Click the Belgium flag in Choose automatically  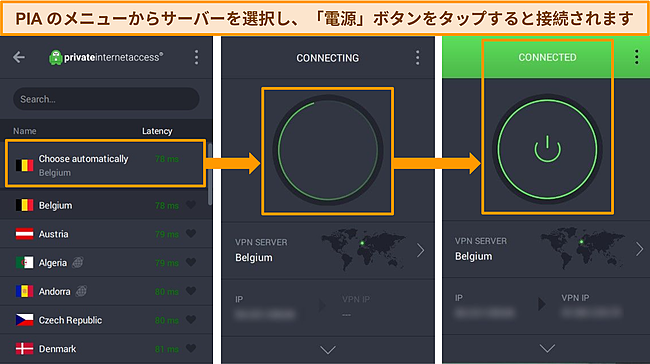24,165
